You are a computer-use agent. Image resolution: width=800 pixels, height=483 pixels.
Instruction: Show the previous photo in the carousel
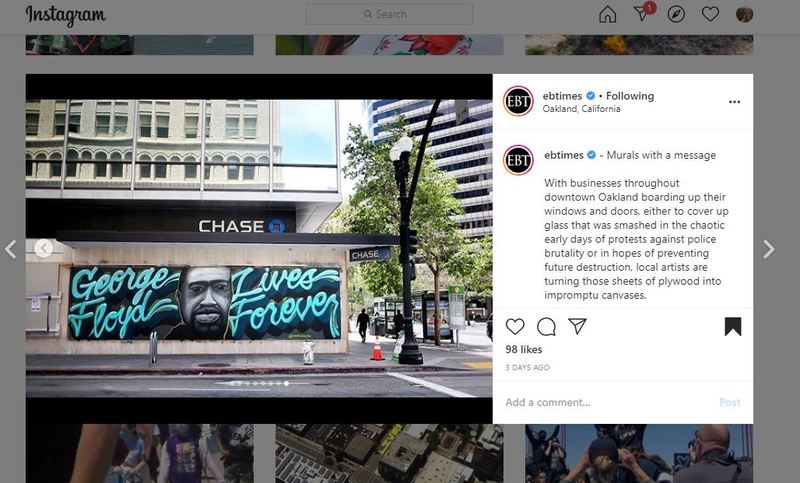(x=44, y=248)
